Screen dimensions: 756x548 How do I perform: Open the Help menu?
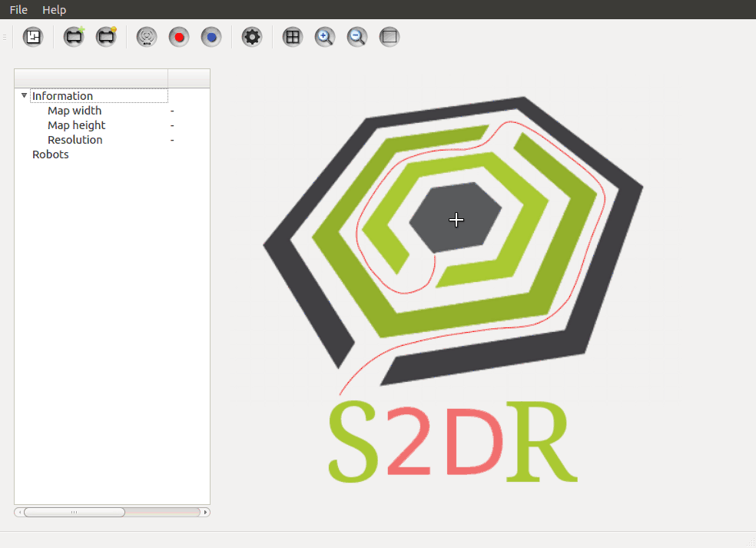point(54,10)
